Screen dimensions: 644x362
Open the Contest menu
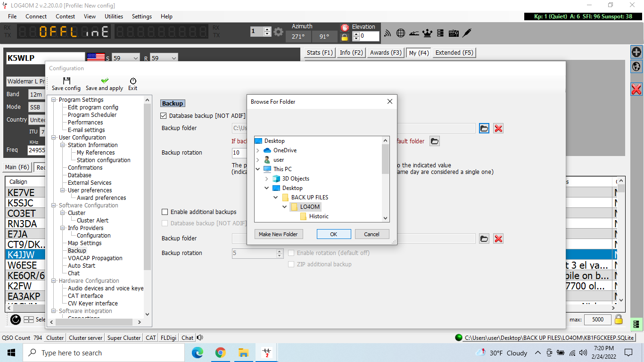click(x=65, y=16)
